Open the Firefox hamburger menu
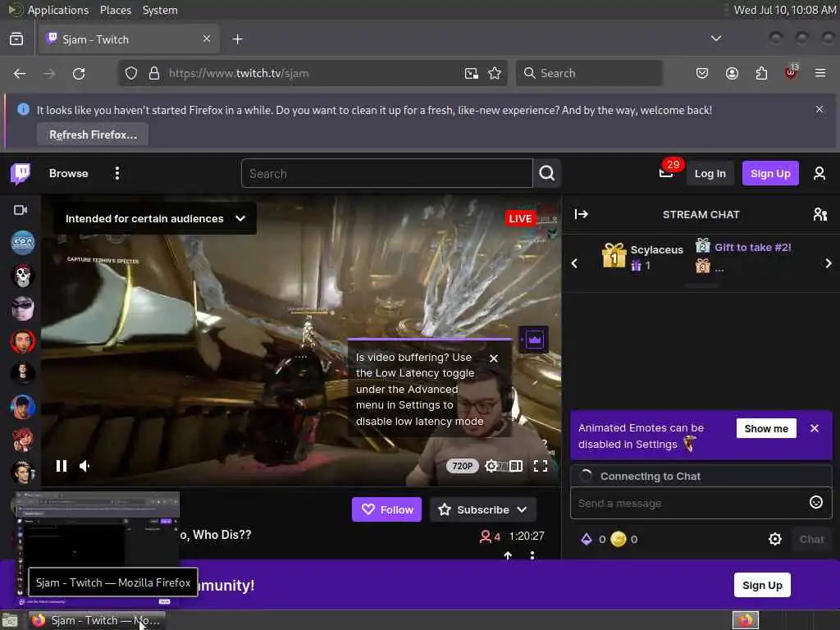 [x=819, y=73]
